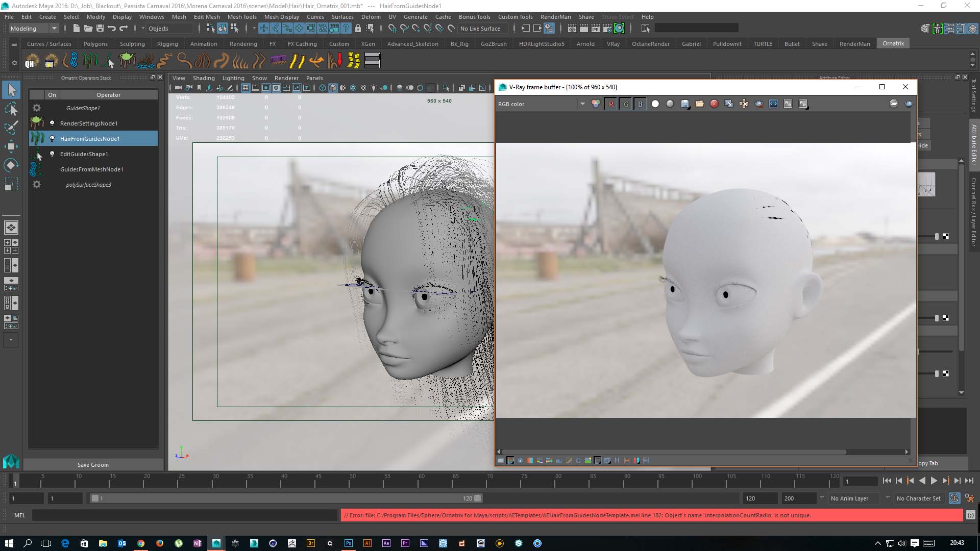The height and width of the screenshot is (551, 980).
Task: Clear the V-Ray frame buffer image
Action: tap(714, 104)
